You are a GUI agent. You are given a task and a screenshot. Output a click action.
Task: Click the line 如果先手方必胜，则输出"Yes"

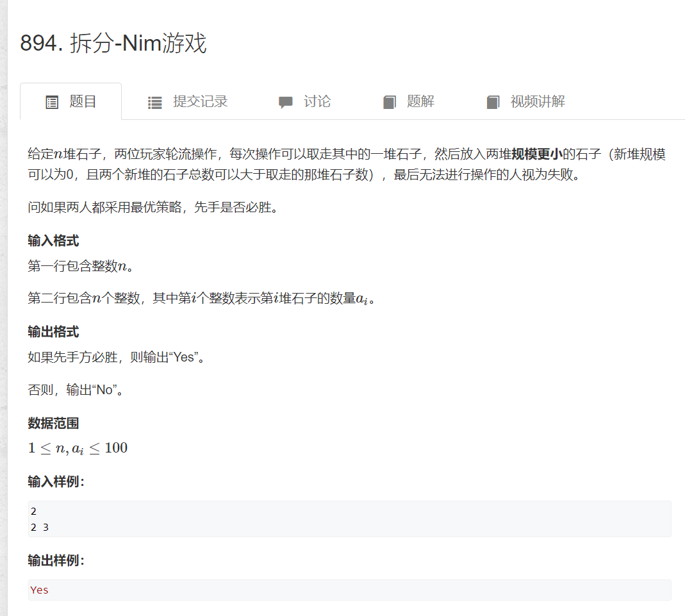click(x=116, y=357)
